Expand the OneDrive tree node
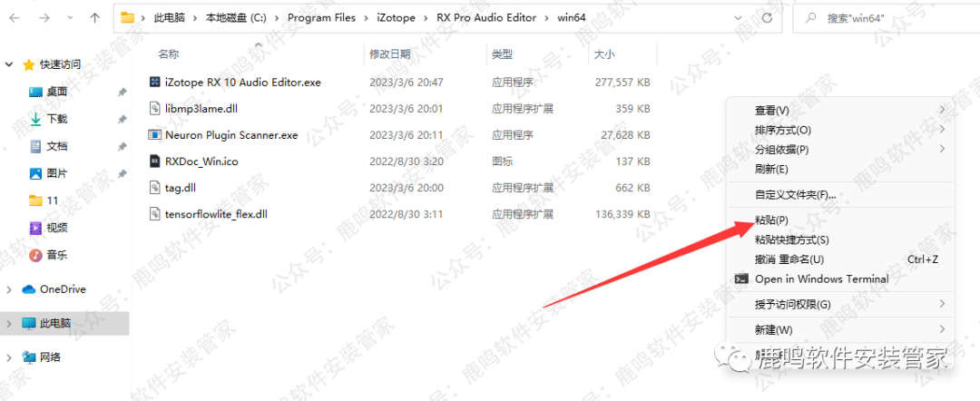This screenshot has width=980, height=401. point(9,289)
